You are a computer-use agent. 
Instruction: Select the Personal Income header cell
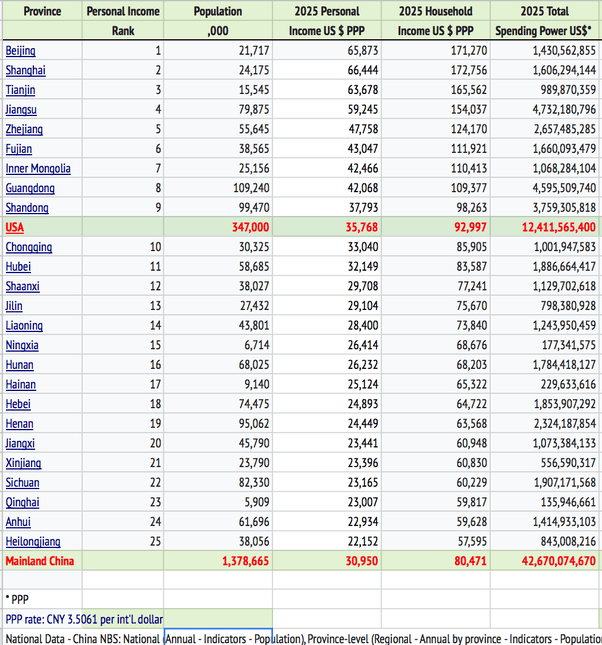(123, 11)
